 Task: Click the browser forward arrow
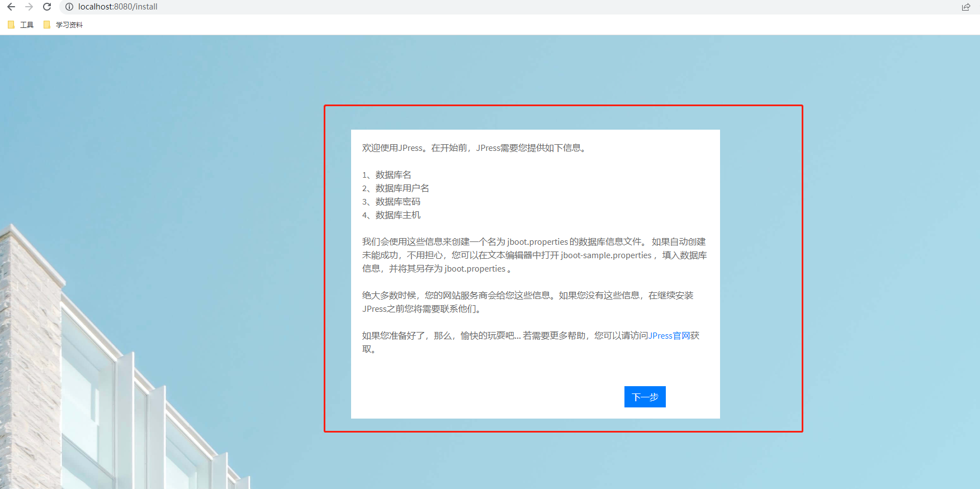pyautogui.click(x=29, y=7)
